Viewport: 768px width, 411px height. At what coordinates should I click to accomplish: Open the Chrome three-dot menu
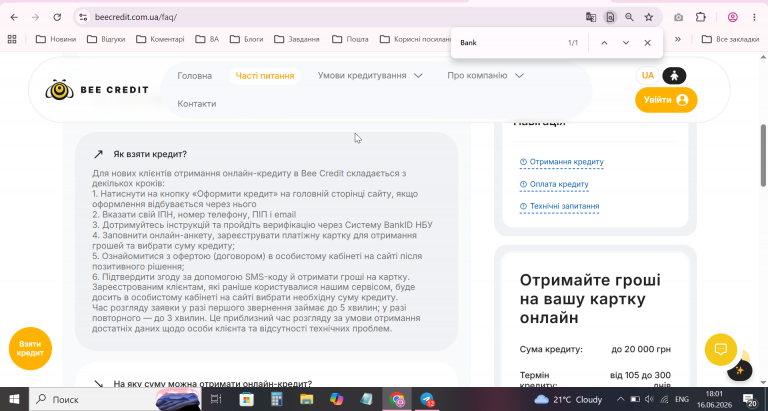[x=754, y=17]
